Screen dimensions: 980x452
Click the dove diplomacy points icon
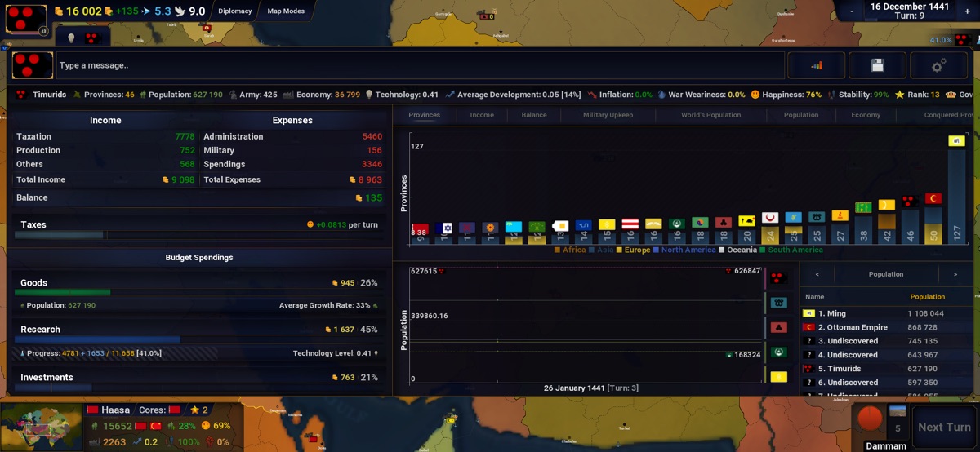180,11
